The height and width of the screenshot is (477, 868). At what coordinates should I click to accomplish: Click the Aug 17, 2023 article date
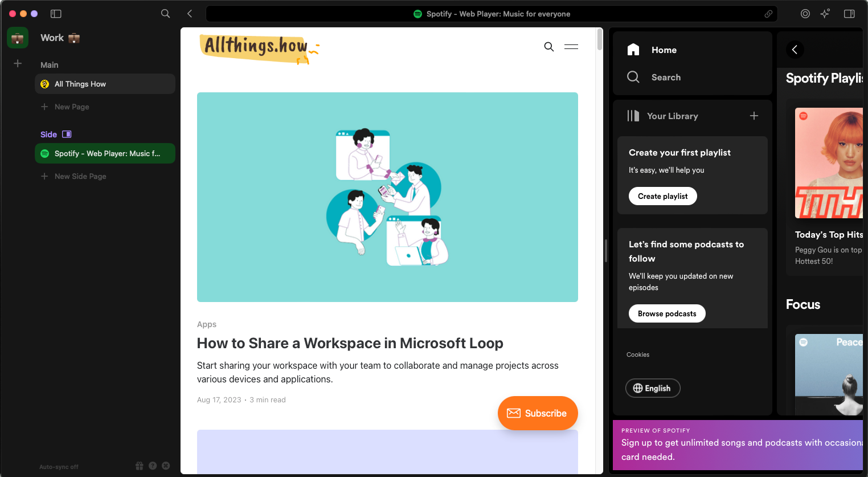[x=219, y=400]
